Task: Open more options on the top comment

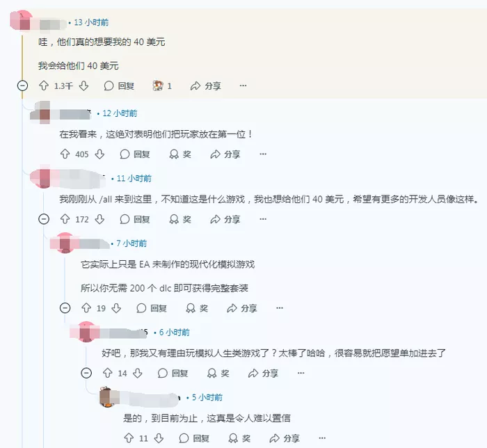Action: [x=243, y=86]
